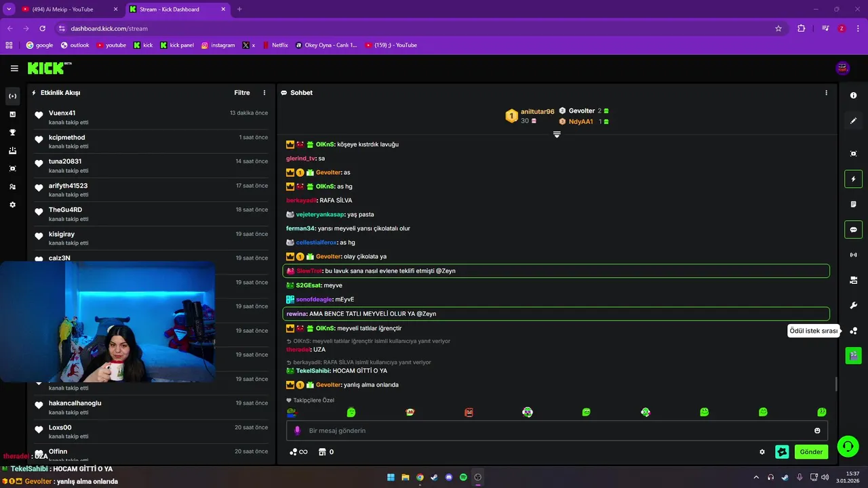This screenshot has height=488, width=868.
Task: Click username sonofdeagle in chat
Action: pyautogui.click(x=314, y=300)
